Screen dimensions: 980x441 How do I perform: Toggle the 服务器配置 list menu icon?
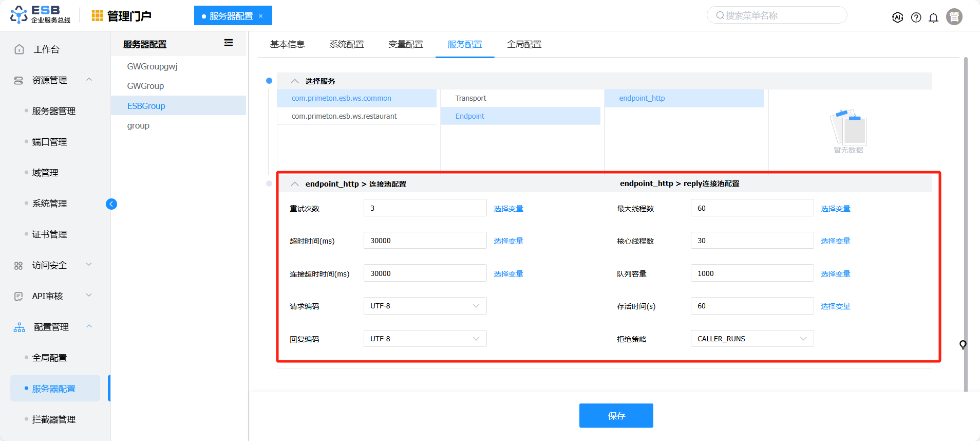[x=229, y=43]
